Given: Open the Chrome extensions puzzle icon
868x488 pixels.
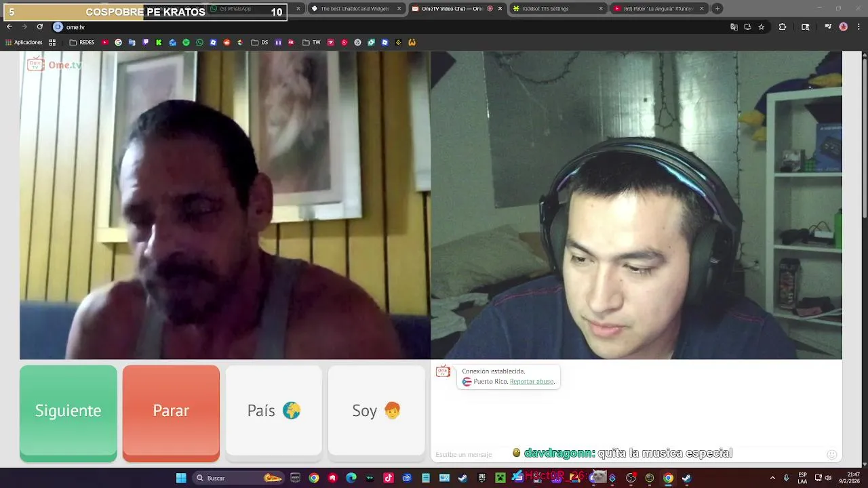Looking at the screenshot, I should point(782,27).
